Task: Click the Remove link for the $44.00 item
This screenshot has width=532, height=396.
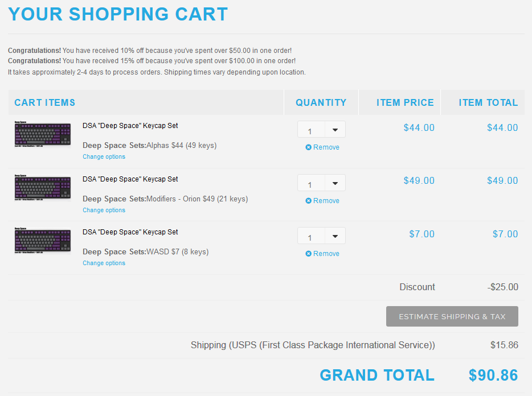Action: (x=326, y=147)
